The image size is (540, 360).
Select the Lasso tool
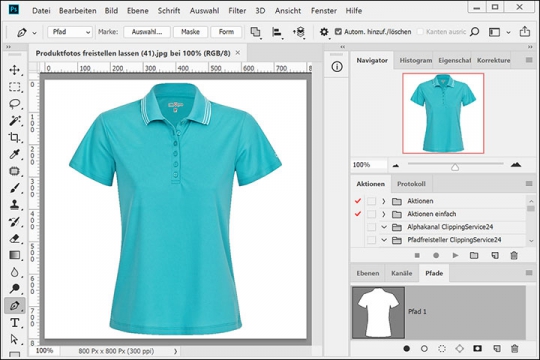point(14,104)
